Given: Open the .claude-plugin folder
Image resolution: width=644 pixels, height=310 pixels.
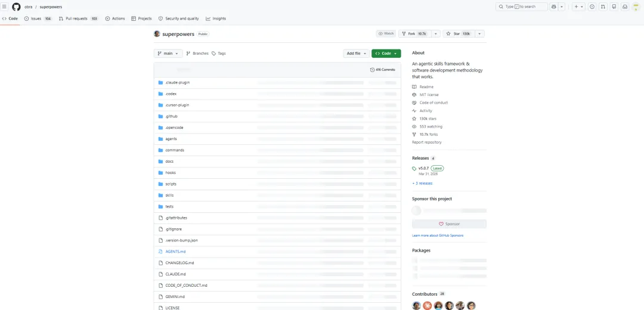Looking at the screenshot, I should (x=178, y=82).
